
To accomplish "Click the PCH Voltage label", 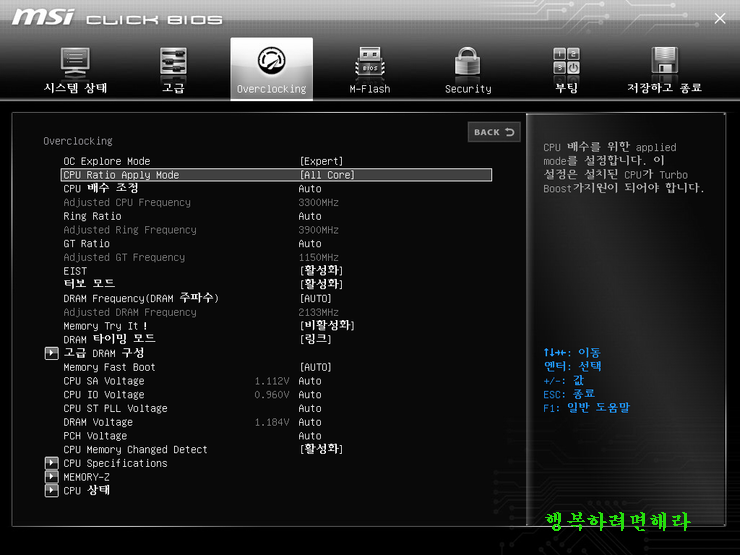I will 95,436.
